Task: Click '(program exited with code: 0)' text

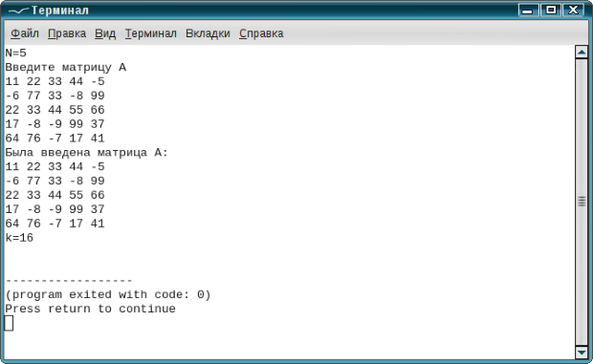Action: click(108, 294)
